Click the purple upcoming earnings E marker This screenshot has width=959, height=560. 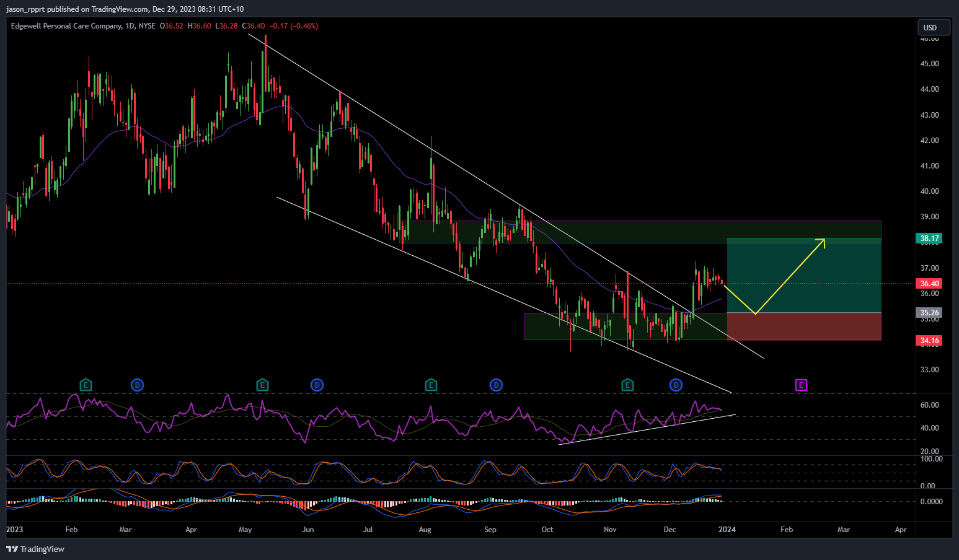click(801, 385)
